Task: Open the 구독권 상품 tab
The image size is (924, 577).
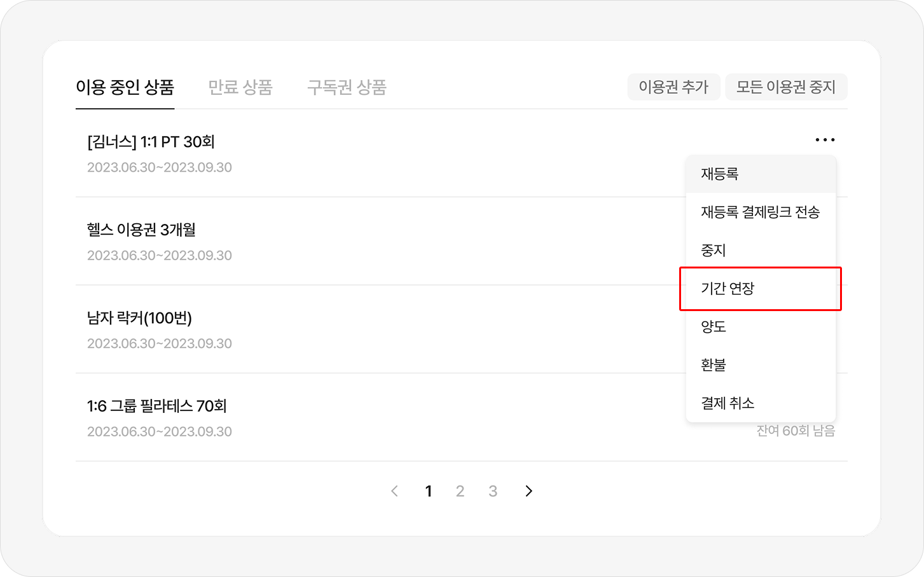Action: tap(347, 87)
